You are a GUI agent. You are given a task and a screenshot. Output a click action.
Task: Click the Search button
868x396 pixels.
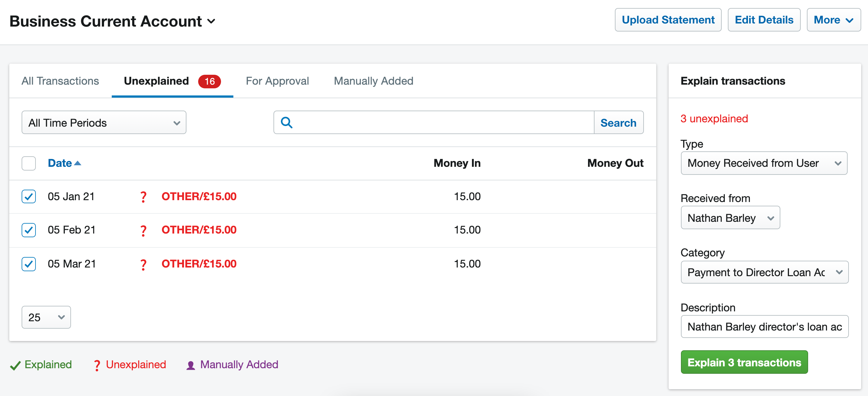618,122
